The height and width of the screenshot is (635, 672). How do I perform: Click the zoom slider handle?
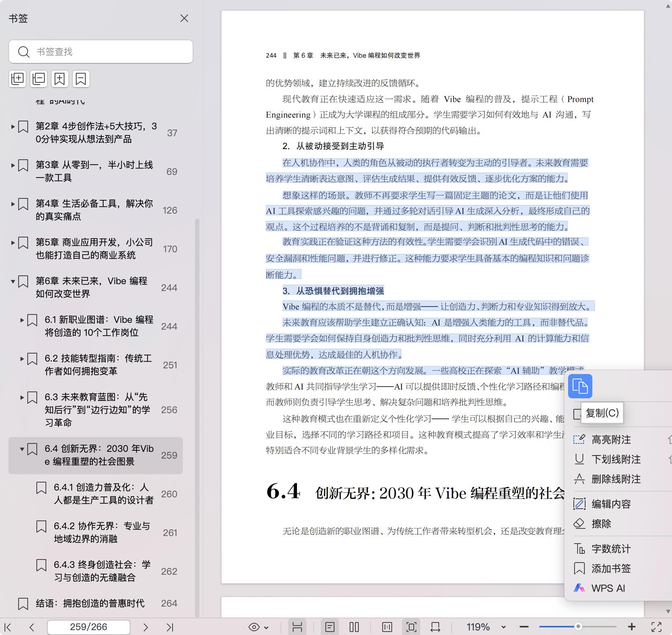click(x=578, y=627)
